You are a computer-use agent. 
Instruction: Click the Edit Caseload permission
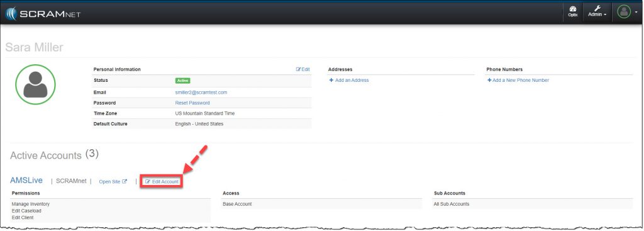click(26, 211)
